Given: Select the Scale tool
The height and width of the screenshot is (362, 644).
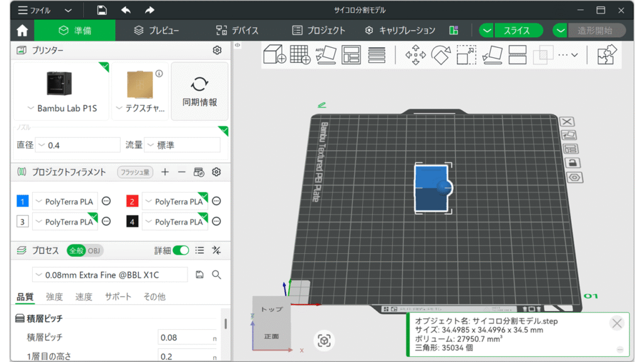Looking at the screenshot, I should 466,55.
